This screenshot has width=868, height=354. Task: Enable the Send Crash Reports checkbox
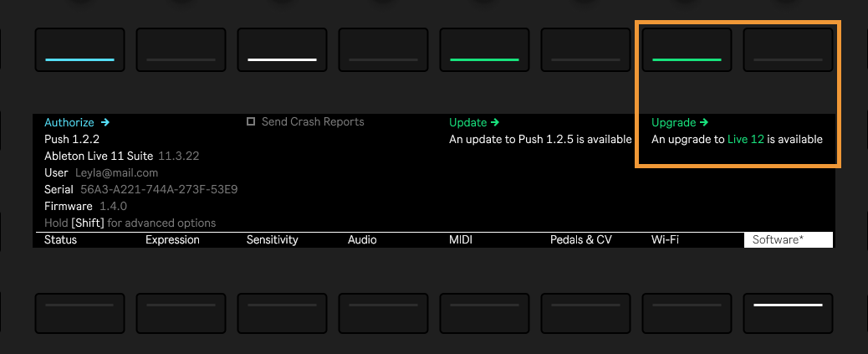251,122
